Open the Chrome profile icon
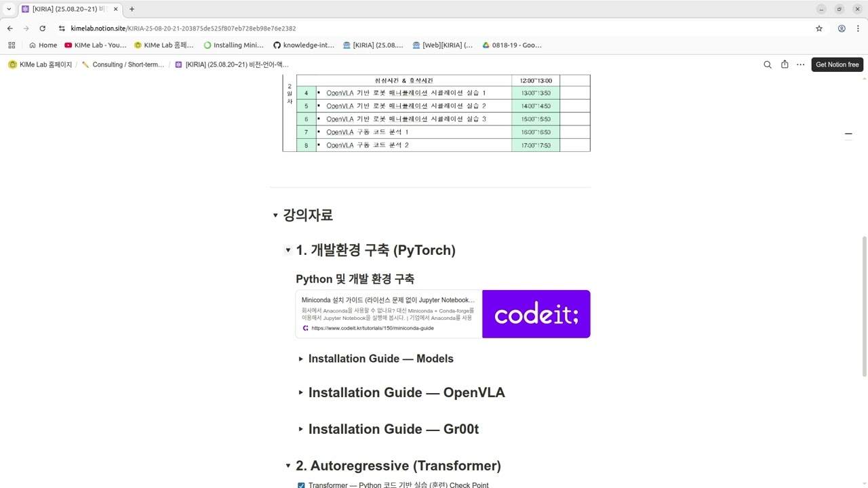 tap(842, 28)
